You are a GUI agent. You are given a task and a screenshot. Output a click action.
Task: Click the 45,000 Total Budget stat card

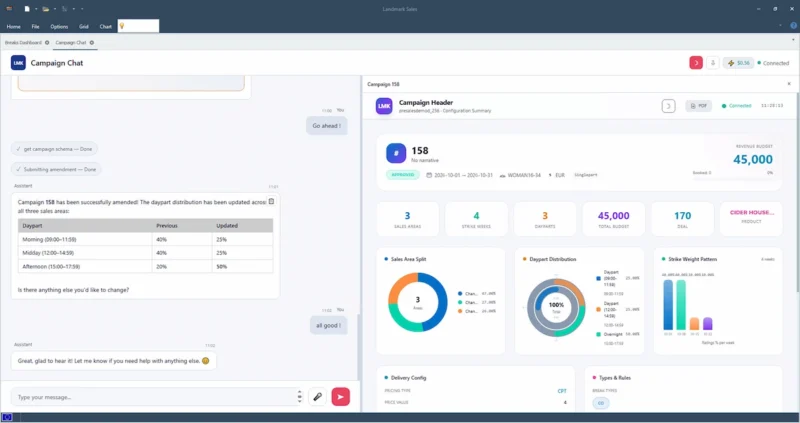coord(613,219)
